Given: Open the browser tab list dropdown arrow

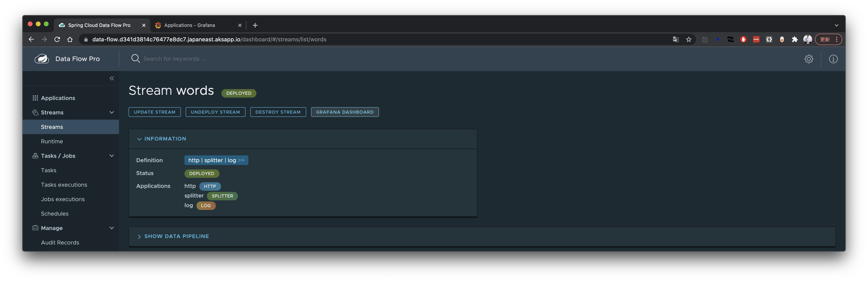Looking at the screenshot, I should (x=836, y=25).
